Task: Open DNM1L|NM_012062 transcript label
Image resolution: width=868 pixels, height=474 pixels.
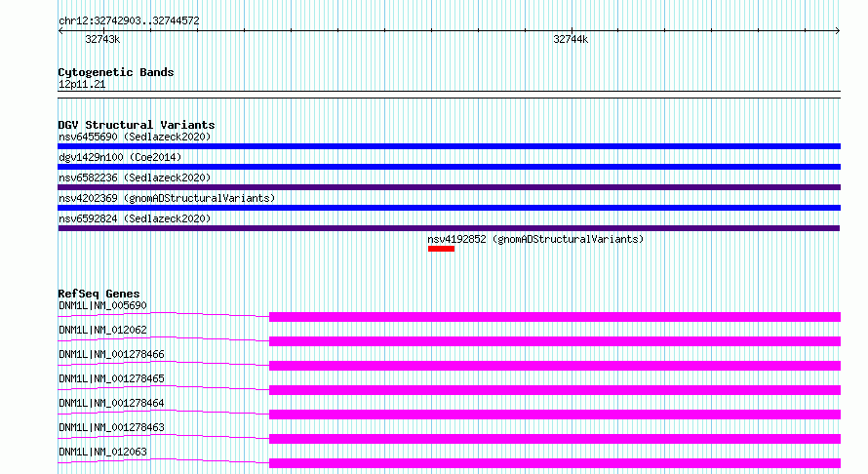Action: coord(103,330)
